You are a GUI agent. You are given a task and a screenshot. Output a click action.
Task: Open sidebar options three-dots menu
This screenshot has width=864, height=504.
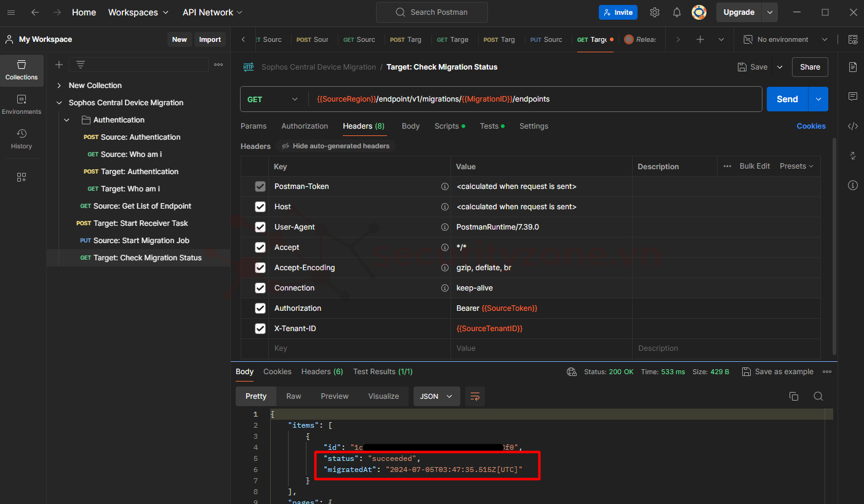[218, 65]
